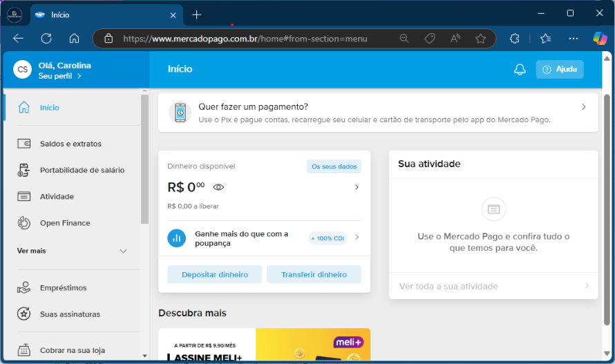615x364 pixels.
Task: Expand the payment banner chevron
Action: pyautogui.click(x=584, y=106)
